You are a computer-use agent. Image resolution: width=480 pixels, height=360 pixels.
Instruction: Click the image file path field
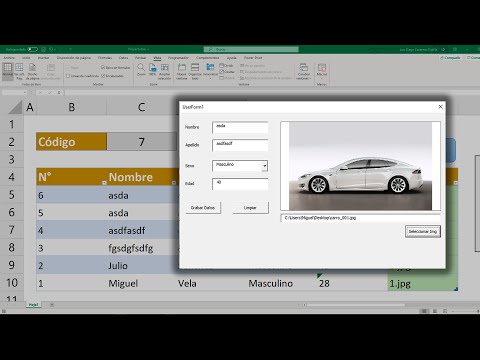coord(361,218)
